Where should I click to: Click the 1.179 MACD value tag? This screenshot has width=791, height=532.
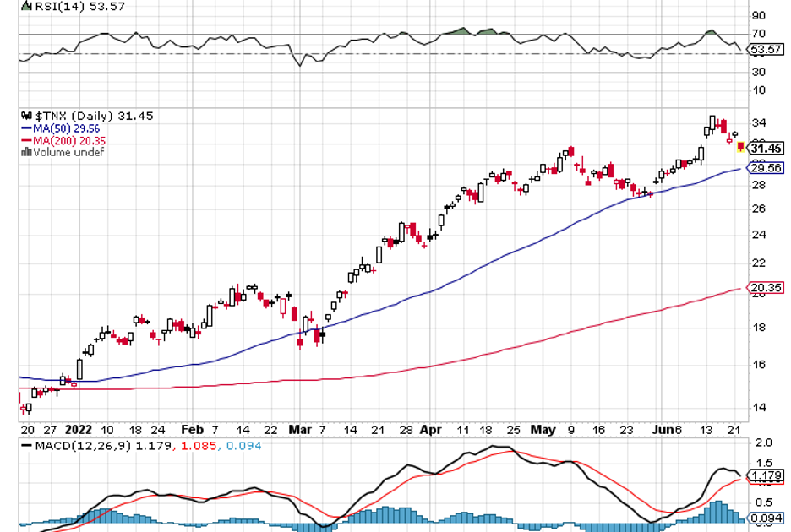pos(767,475)
